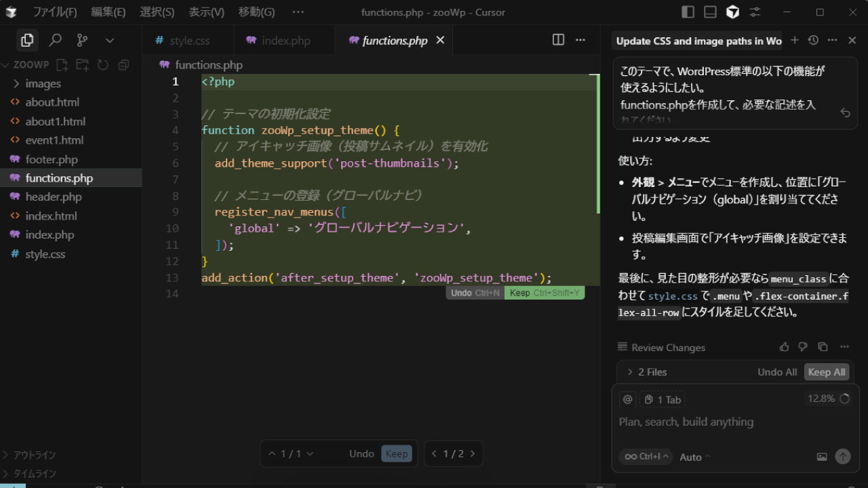Open the 編集(E) menu
The width and height of the screenshot is (868, 488).
[108, 12]
